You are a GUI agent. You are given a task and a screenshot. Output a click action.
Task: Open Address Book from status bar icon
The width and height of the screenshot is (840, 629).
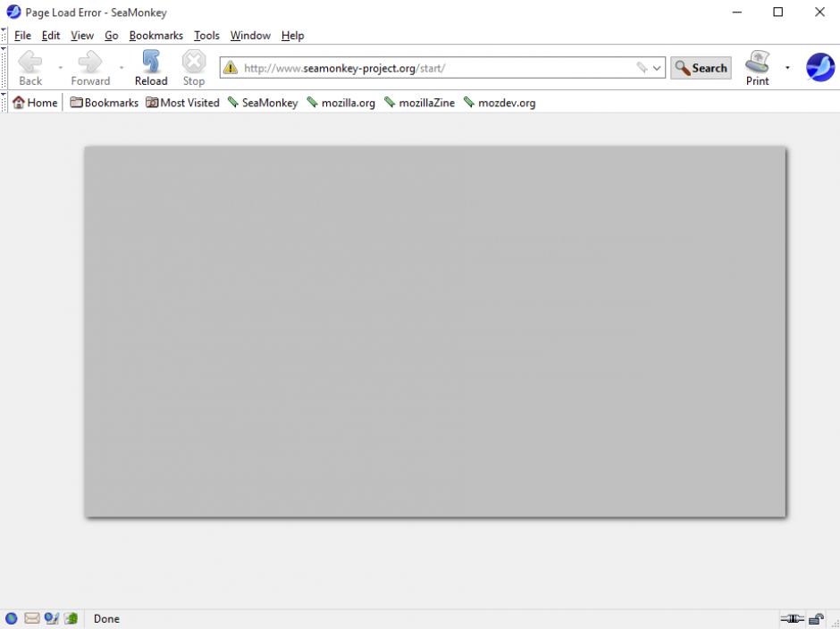click(71, 618)
